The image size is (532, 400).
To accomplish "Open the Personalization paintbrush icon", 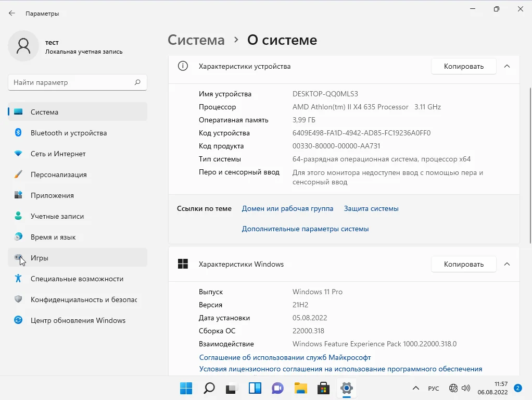I will (x=18, y=174).
